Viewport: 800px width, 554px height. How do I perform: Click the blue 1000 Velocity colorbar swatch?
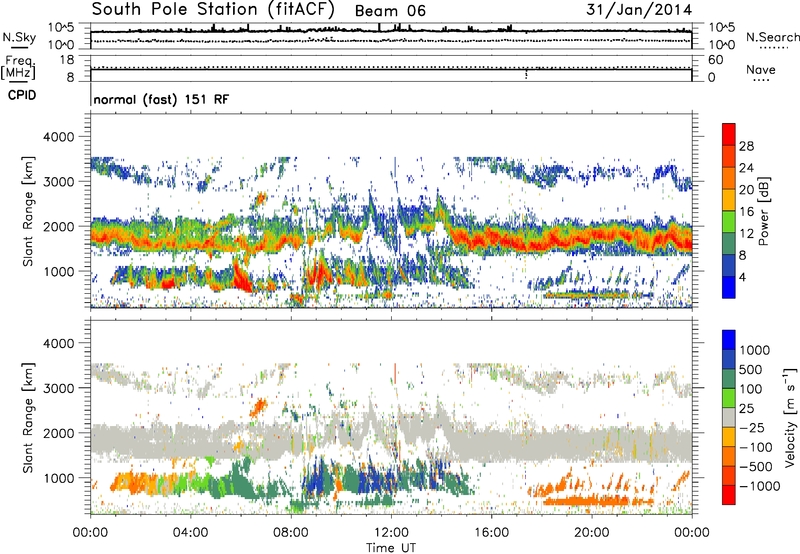729,340
